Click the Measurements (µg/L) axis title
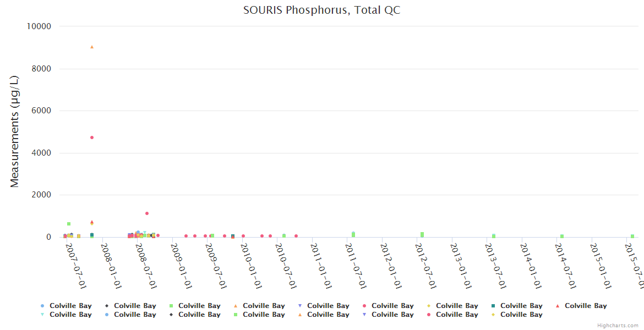Viewport: 644px width, 330px height. 15,131
